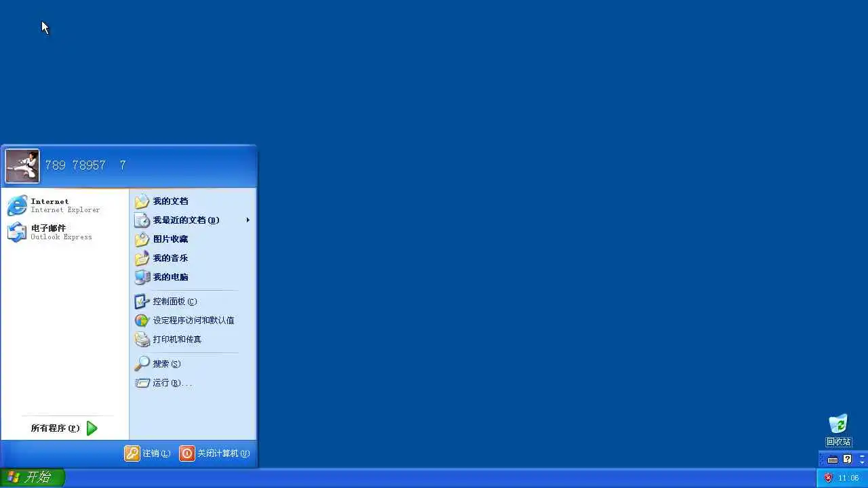This screenshot has width=868, height=488.
Task: Click the 注销 (L) button
Action: (148, 453)
